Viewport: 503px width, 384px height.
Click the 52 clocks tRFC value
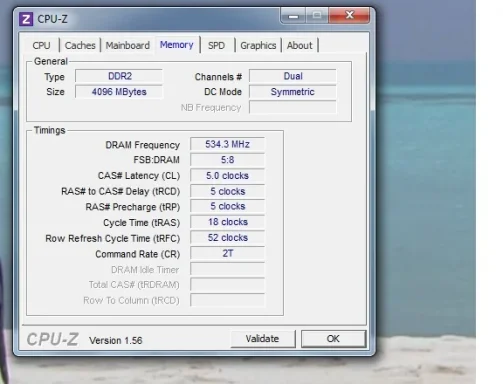click(x=227, y=238)
